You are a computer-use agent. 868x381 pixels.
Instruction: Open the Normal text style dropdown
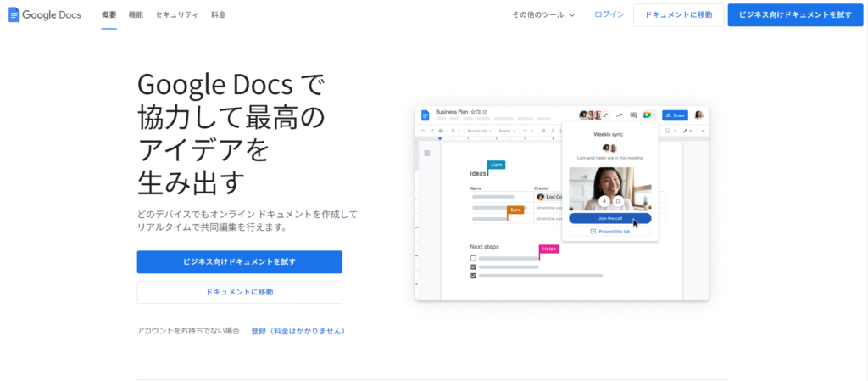(478, 131)
